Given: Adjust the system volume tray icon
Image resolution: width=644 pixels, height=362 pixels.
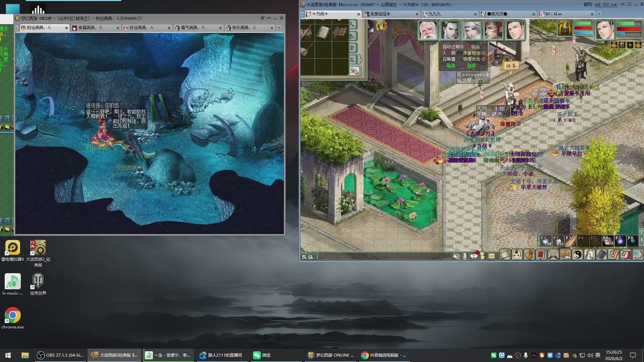Looking at the screenshot, I should (590, 355).
